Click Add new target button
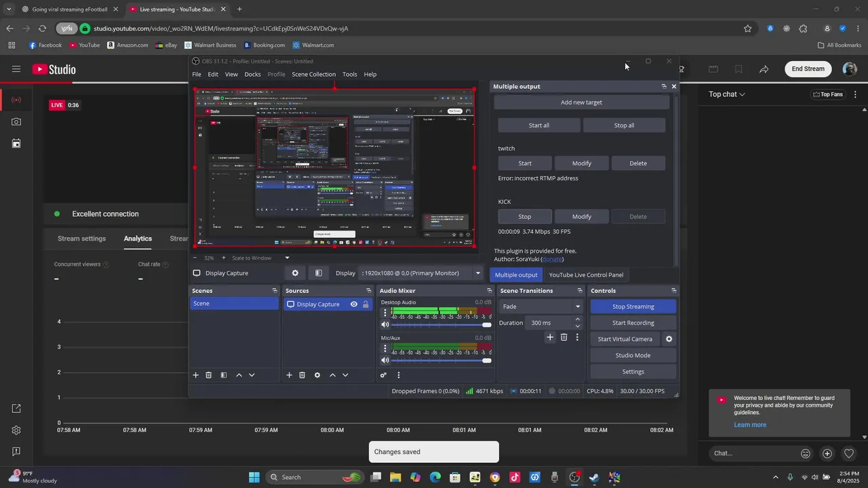 tap(581, 102)
